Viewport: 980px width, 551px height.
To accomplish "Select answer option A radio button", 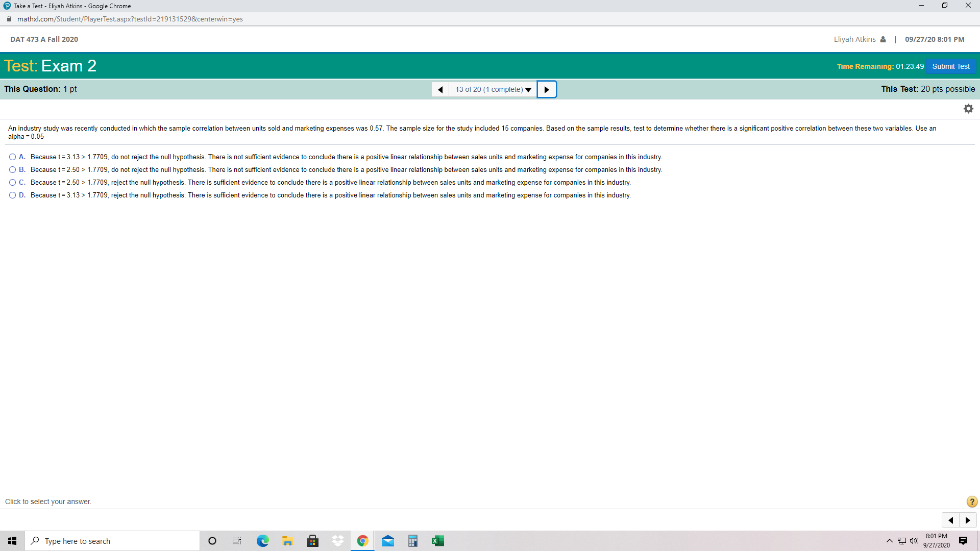I will point(12,157).
